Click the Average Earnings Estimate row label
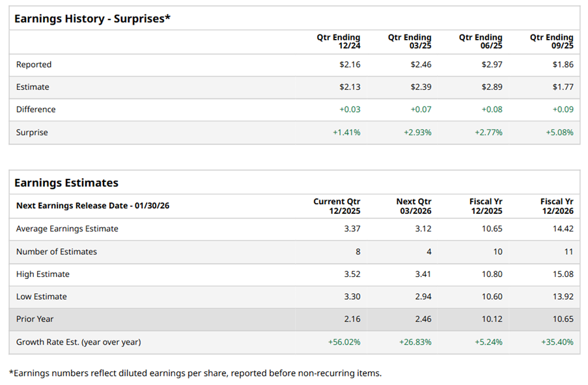The image size is (588, 385). click(67, 228)
